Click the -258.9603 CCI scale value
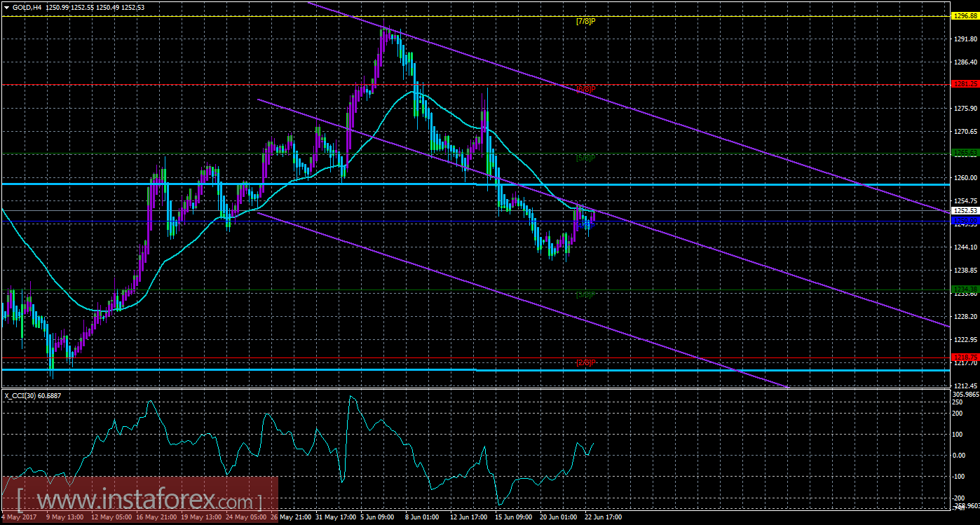The width and height of the screenshot is (980, 525). (x=966, y=506)
